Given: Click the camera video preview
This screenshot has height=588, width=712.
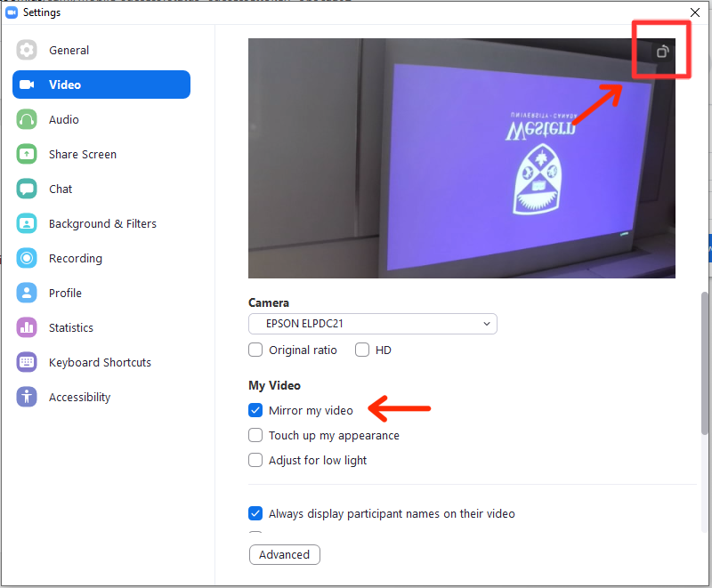Looking at the screenshot, I should tap(461, 158).
